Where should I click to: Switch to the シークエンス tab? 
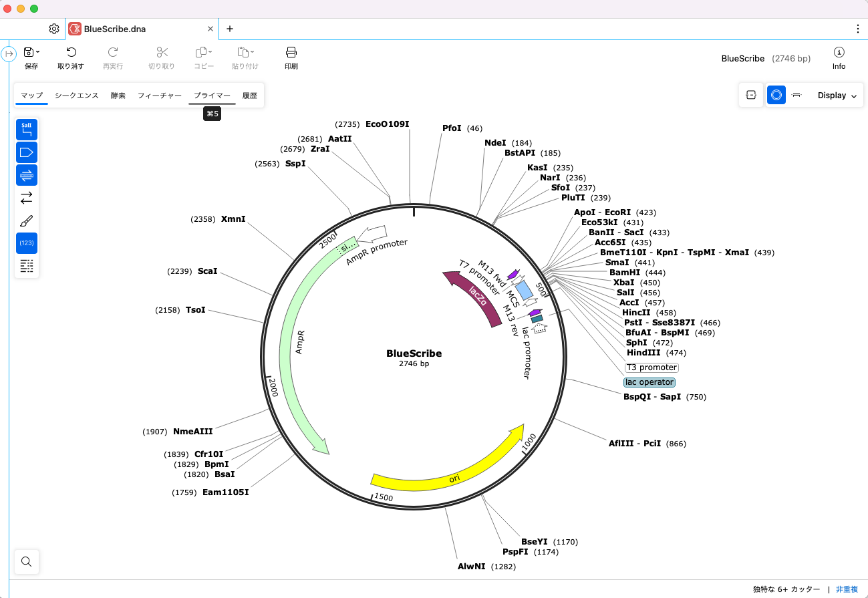click(x=76, y=95)
